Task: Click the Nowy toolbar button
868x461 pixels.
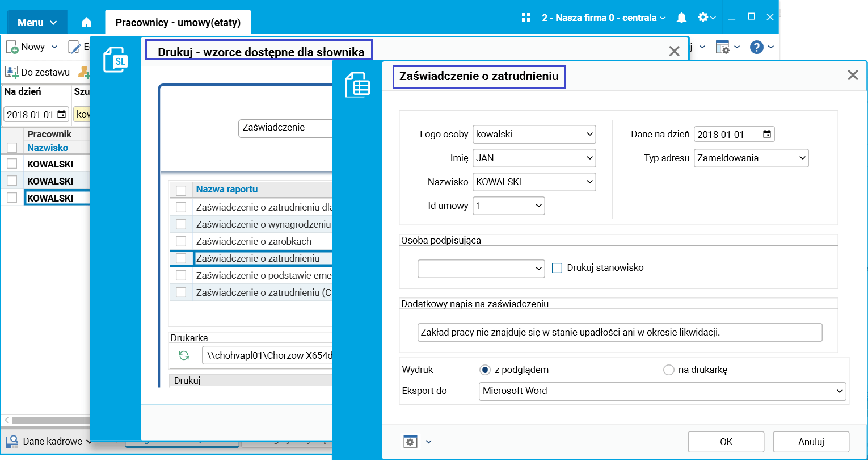Action: (x=26, y=47)
